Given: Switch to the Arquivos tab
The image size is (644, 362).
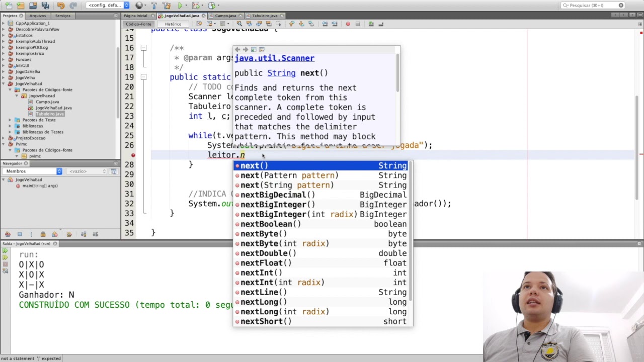Looking at the screenshot, I should click(38, 16).
